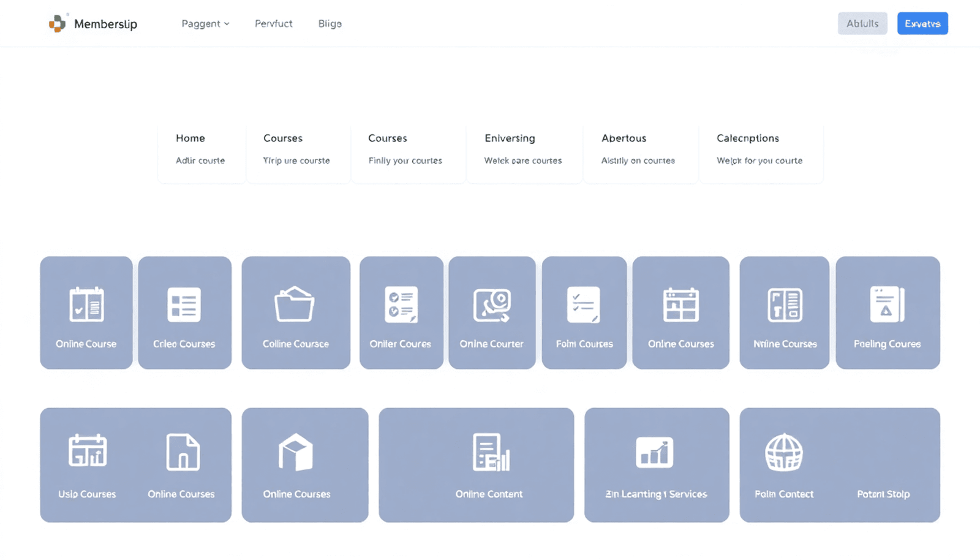Click the Oniler Coures checklist icon
Image resolution: width=980 pixels, height=560 pixels.
coord(401,305)
